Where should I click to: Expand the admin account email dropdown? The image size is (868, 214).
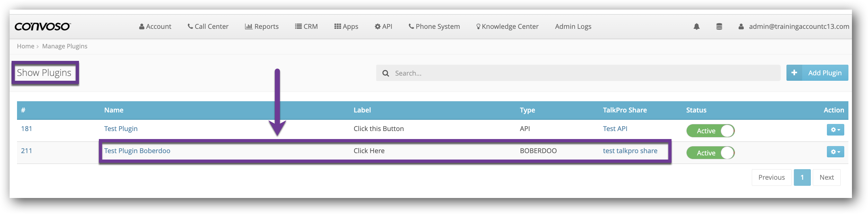(799, 27)
